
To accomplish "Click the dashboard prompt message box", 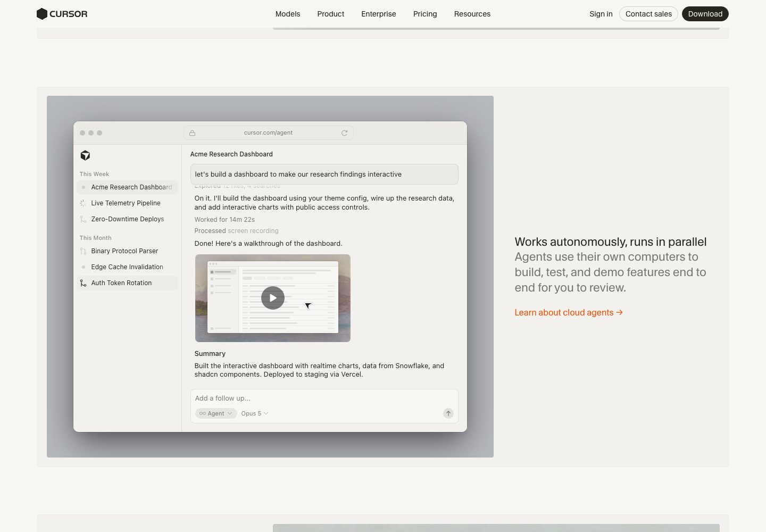I will click(x=324, y=174).
